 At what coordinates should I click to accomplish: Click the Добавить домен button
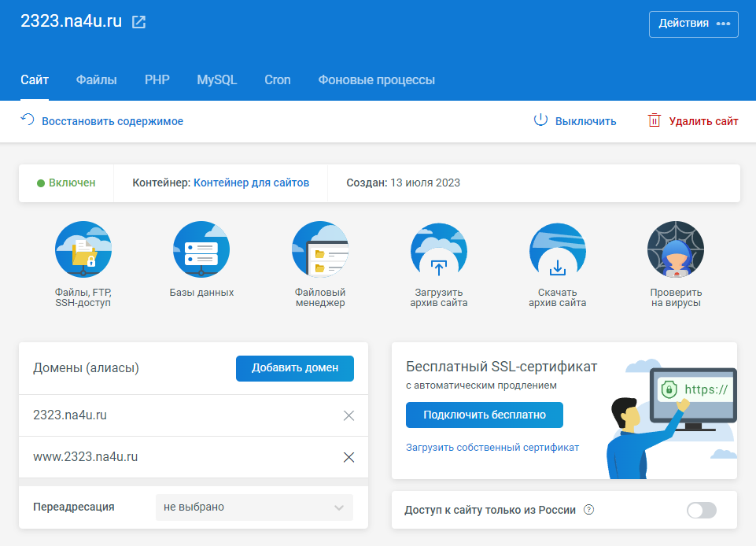coord(295,368)
